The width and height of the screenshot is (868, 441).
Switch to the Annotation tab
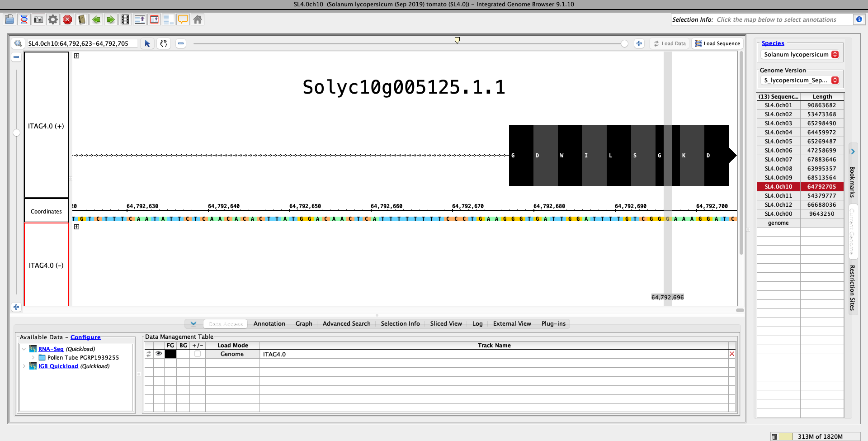(269, 323)
